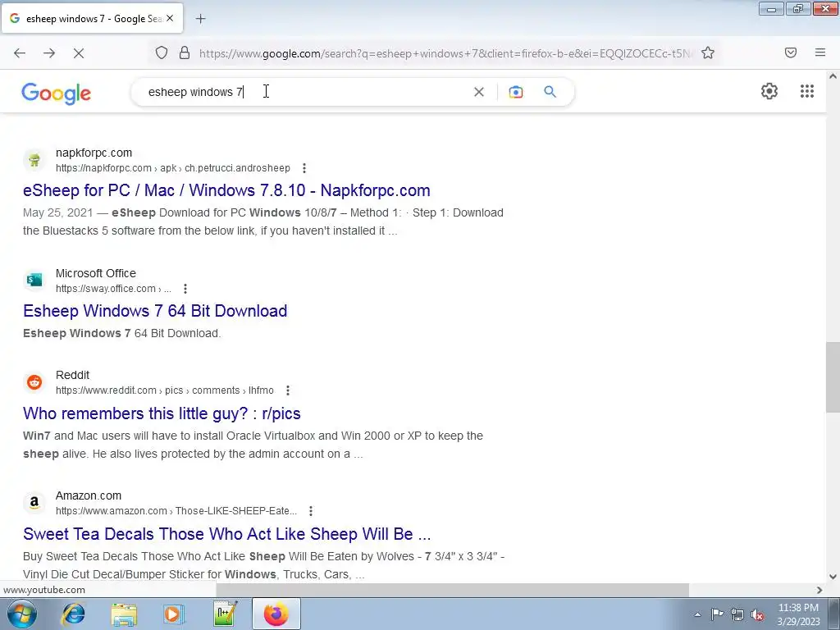Click the browser address bar URL
The height and width of the screenshot is (630, 840).
[x=447, y=53]
